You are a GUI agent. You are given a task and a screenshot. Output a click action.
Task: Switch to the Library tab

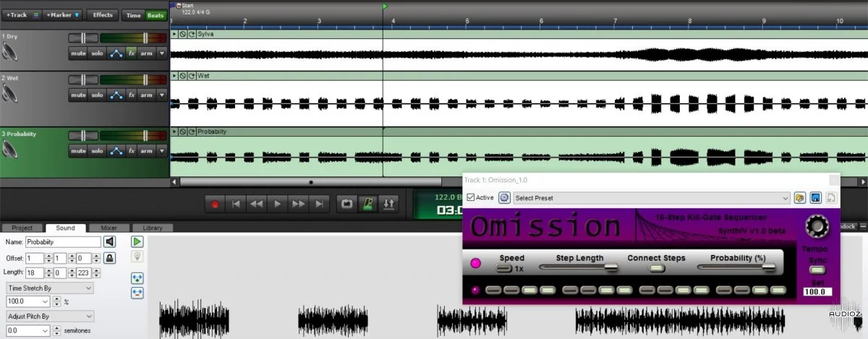(153, 228)
